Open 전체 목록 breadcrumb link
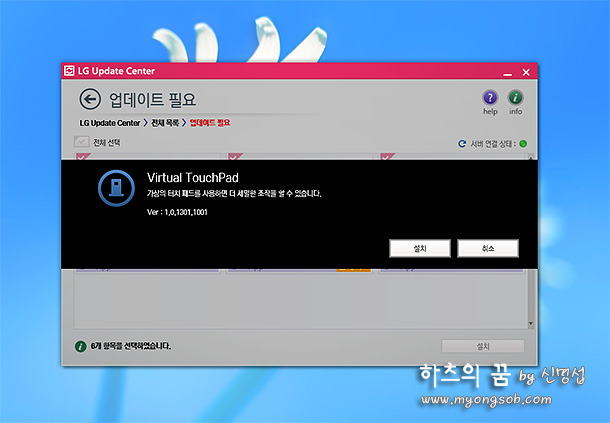Image resolution: width=610 pixels, height=423 pixels. (165, 123)
